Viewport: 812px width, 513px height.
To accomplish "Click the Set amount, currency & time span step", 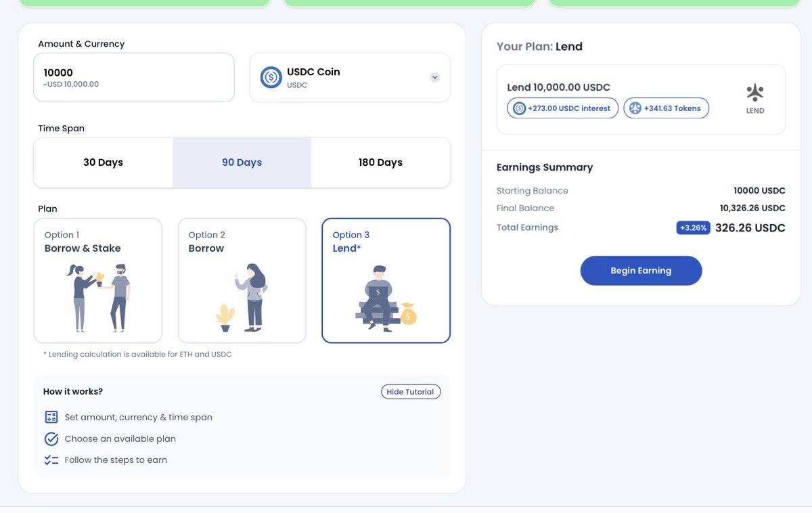I will pyautogui.click(x=139, y=418).
